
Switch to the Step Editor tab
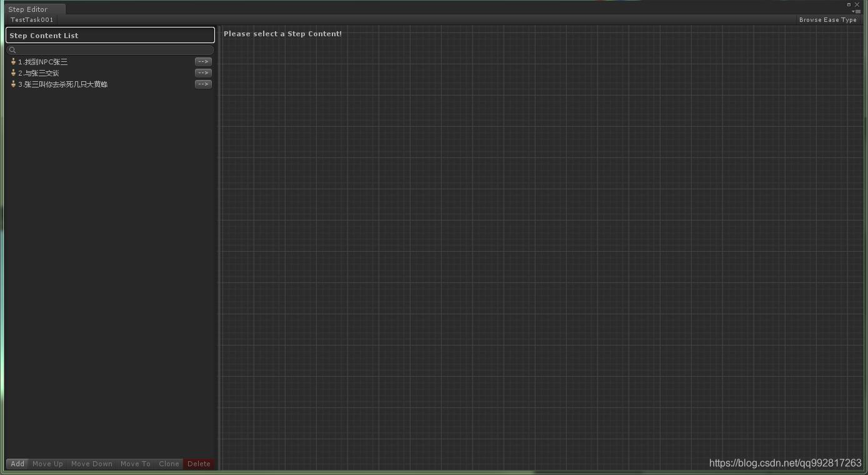(x=34, y=9)
